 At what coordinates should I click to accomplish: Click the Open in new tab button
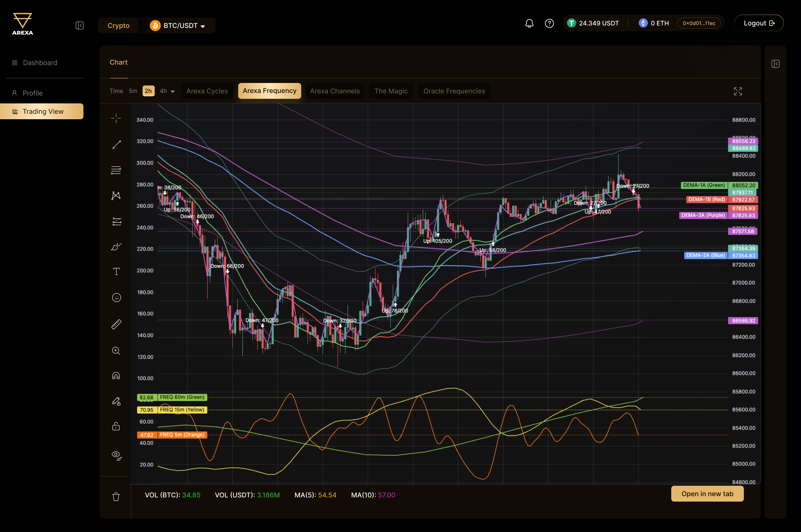707,494
